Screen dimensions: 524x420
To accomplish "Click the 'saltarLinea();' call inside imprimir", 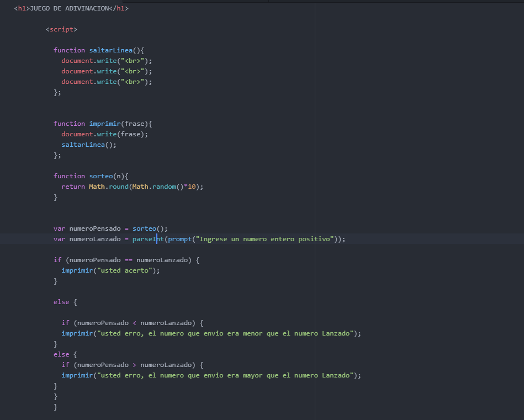I will coord(89,145).
